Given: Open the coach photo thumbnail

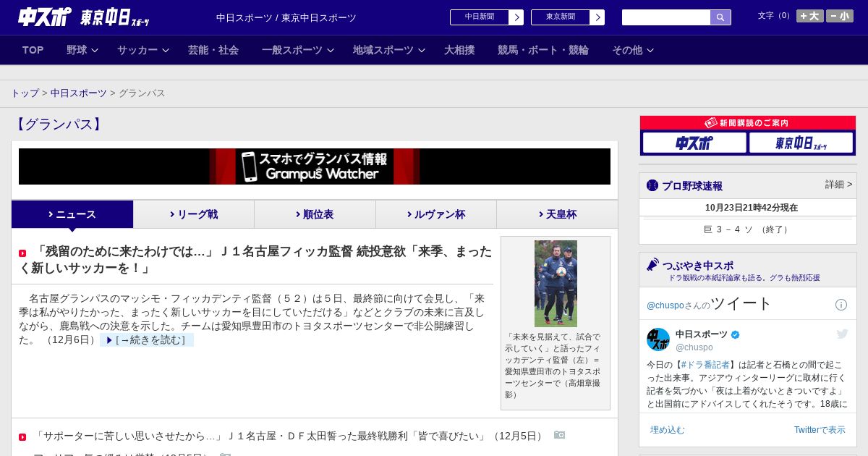Looking at the screenshot, I should [x=556, y=284].
